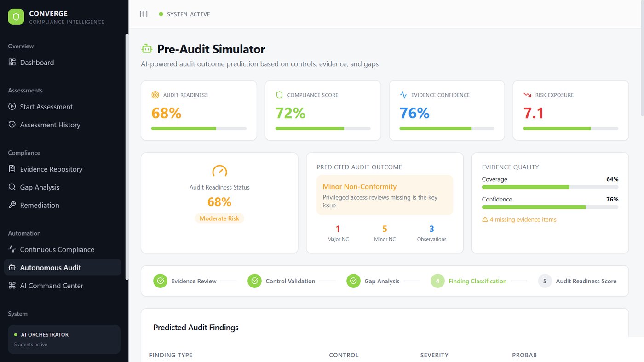Click the 5 agents active text
644x362 pixels.
(x=30, y=345)
